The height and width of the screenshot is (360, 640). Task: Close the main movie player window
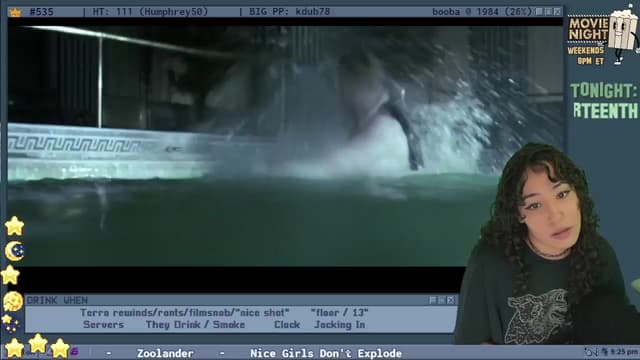(x=558, y=11)
